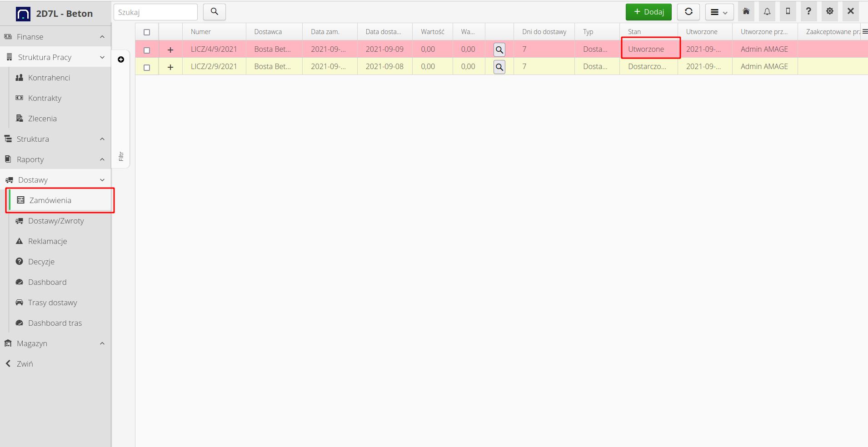Click the green Dodaj button
Image resolution: width=868 pixels, height=447 pixels.
pyautogui.click(x=648, y=12)
